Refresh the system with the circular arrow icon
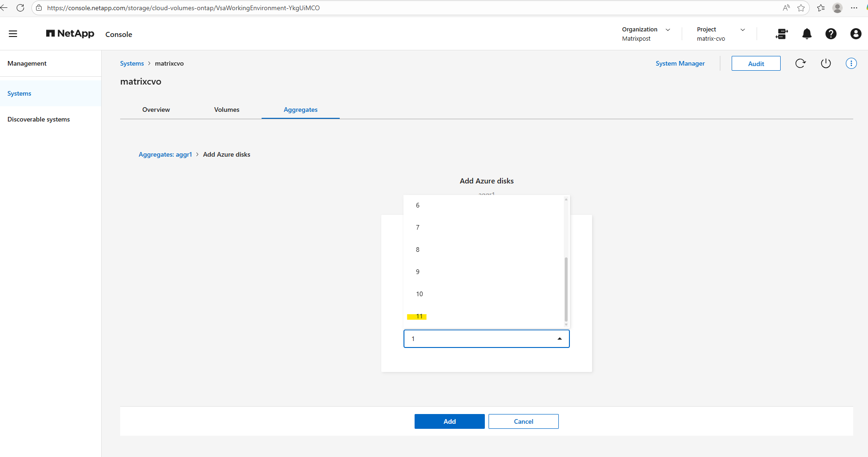Viewport: 868px width, 457px height. [x=801, y=63]
